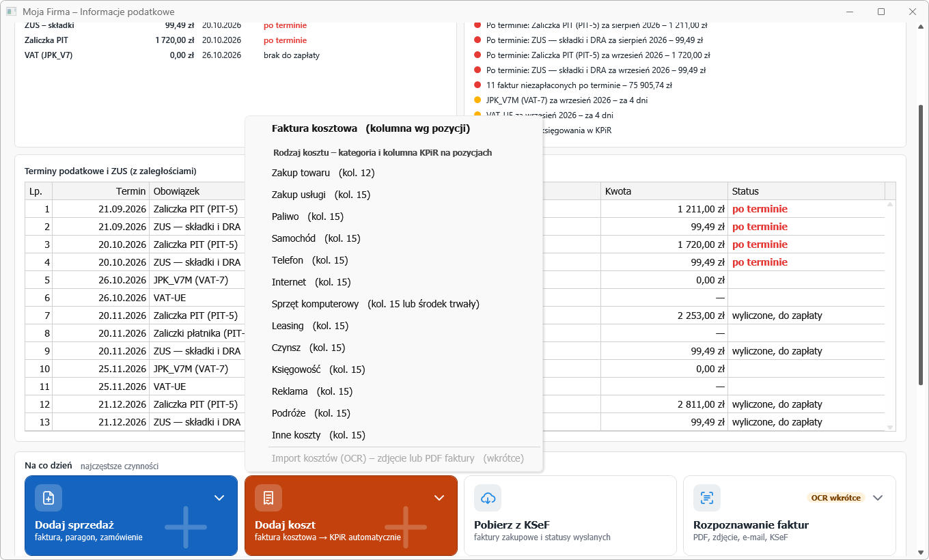Click the document-plus icon on Dodaj sprzedaż
This screenshot has height=560, width=929.
[48, 498]
